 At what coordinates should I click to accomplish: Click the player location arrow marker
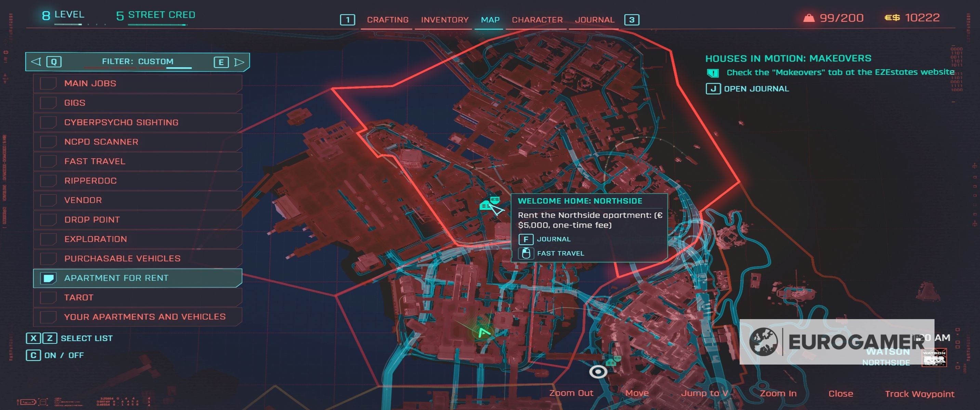[x=483, y=333]
